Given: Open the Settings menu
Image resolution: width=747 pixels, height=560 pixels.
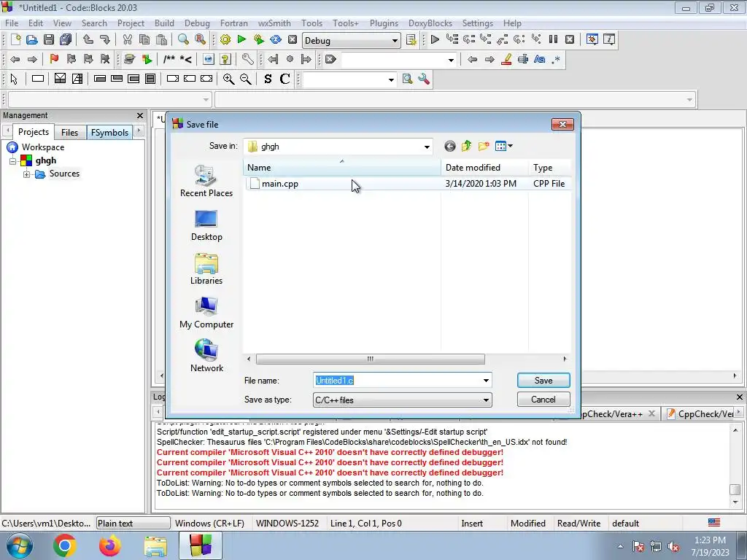Looking at the screenshot, I should [477, 23].
